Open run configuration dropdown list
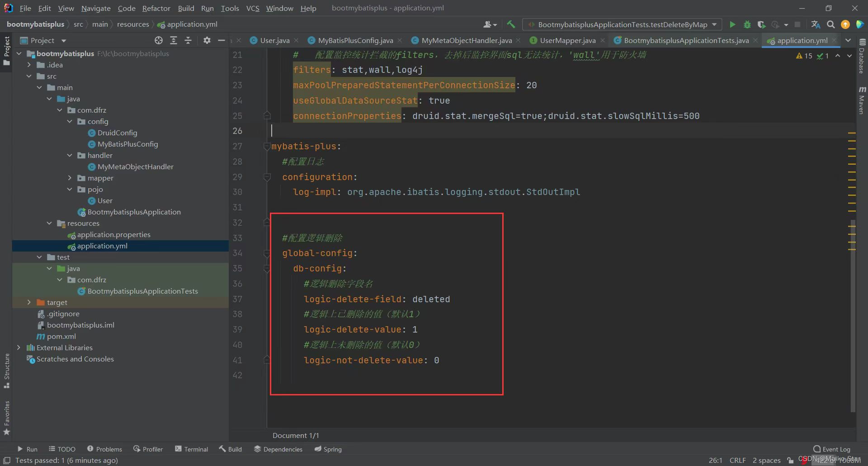 [x=622, y=24]
